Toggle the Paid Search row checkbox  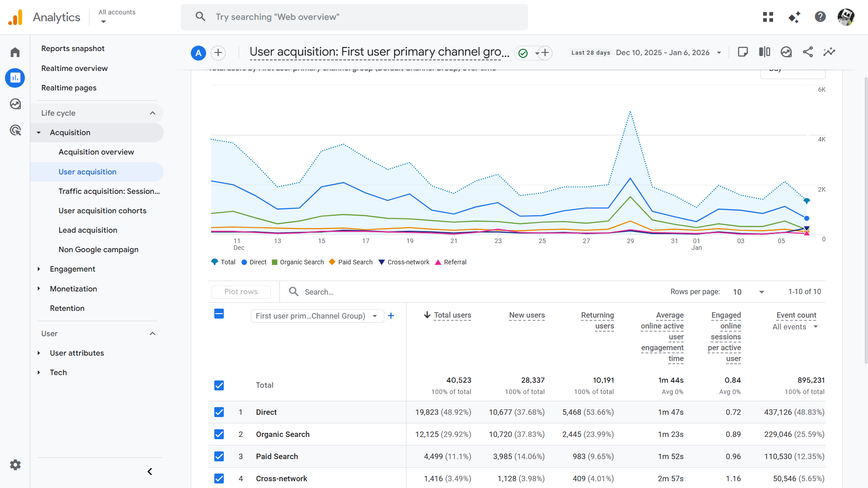point(219,456)
